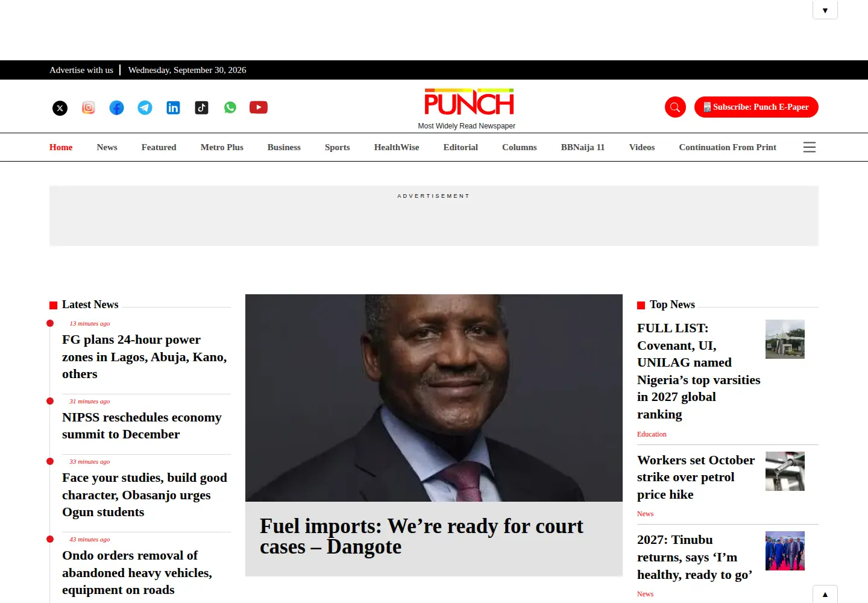
Task: Open the Dangote fuel imports headline
Action: 421,537
